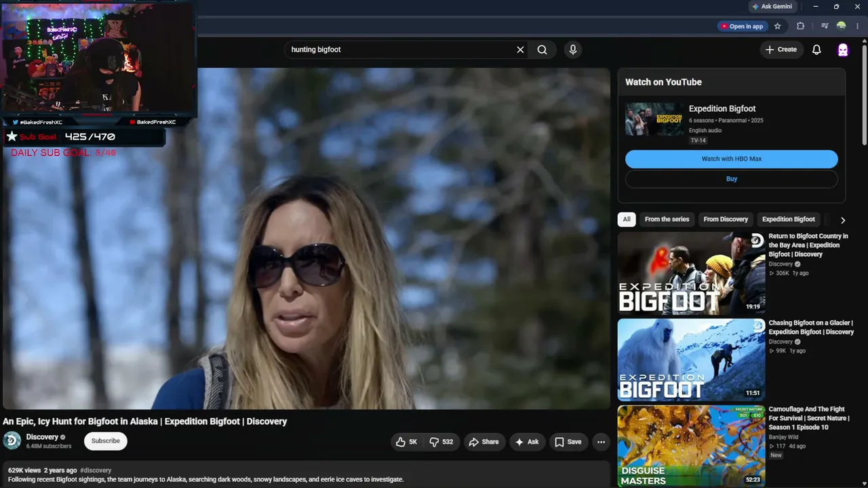Bookmark this page with the star icon
Viewport: 868px width, 488px height.
(778, 26)
